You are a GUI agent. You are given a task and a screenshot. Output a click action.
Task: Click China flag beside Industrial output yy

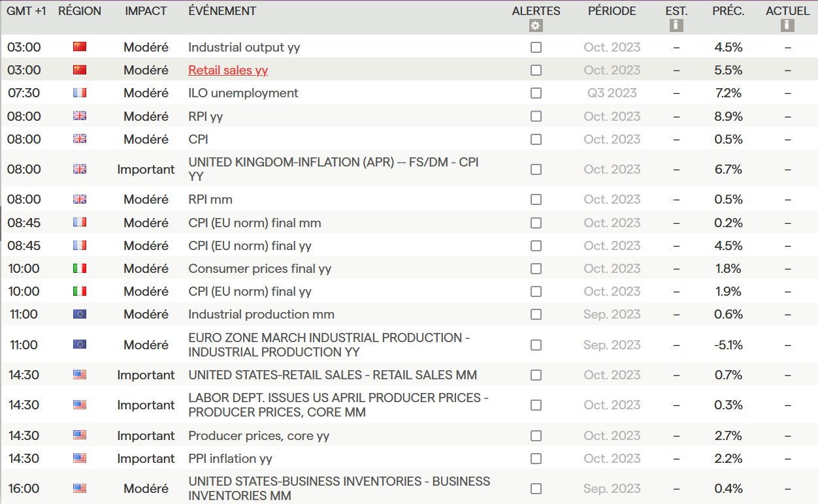[x=80, y=47]
